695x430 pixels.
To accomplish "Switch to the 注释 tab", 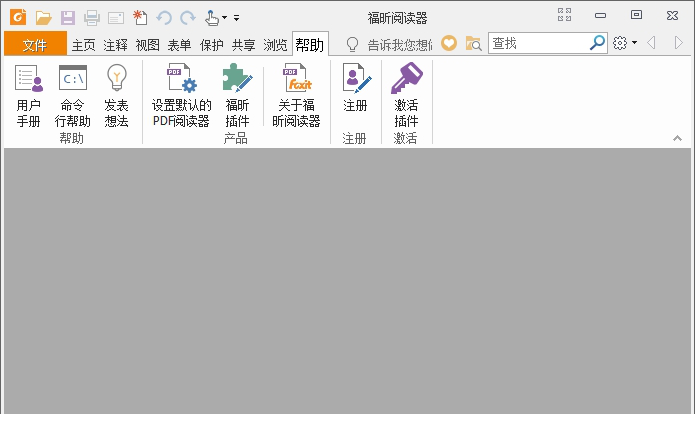I will click(115, 45).
